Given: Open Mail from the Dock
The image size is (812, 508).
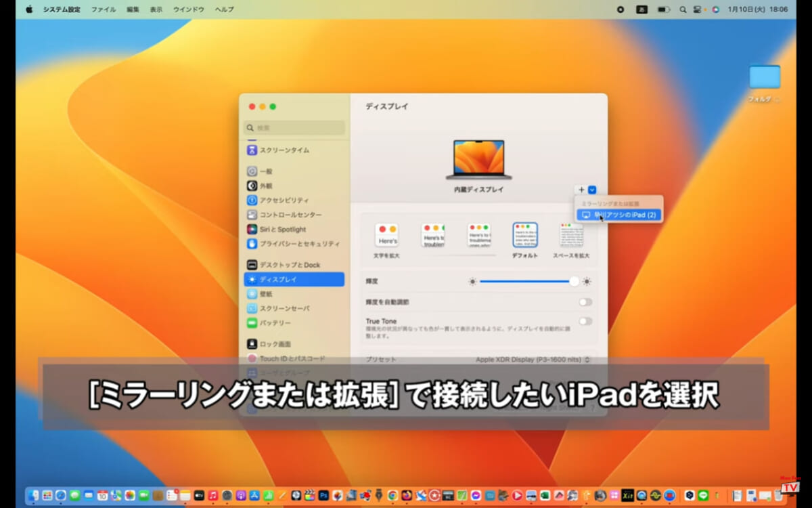Looking at the screenshot, I should 89,496.
